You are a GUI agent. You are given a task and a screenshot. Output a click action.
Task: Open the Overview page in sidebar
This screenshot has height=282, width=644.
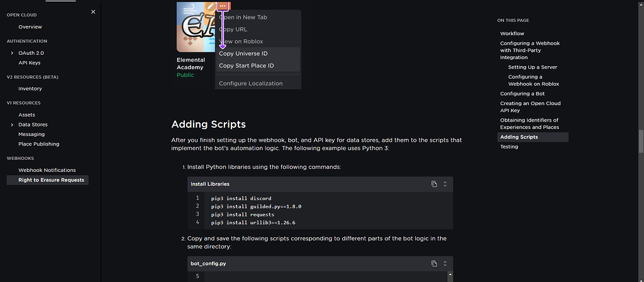coord(30,26)
